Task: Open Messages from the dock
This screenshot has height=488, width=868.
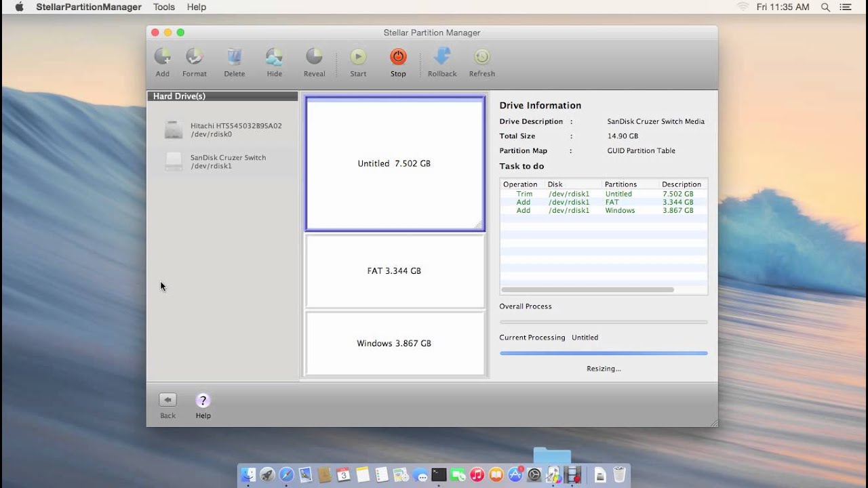Action: (420, 475)
